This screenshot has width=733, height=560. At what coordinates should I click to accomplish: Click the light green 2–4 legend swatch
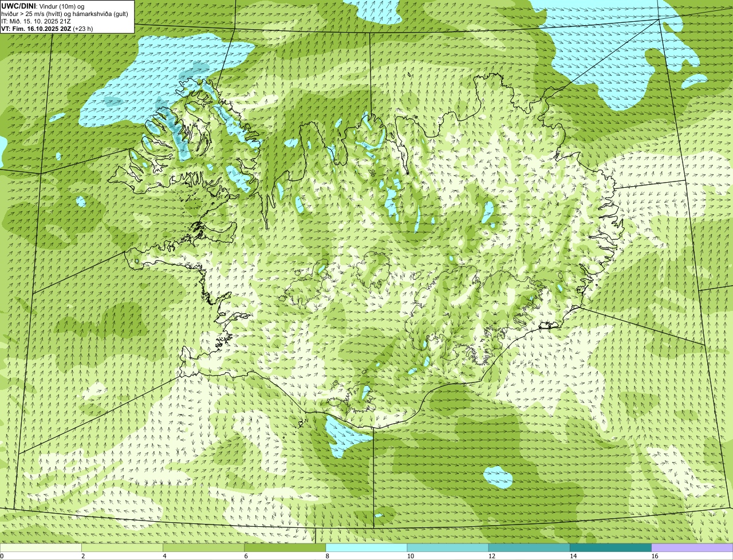(x=122, y=548)
